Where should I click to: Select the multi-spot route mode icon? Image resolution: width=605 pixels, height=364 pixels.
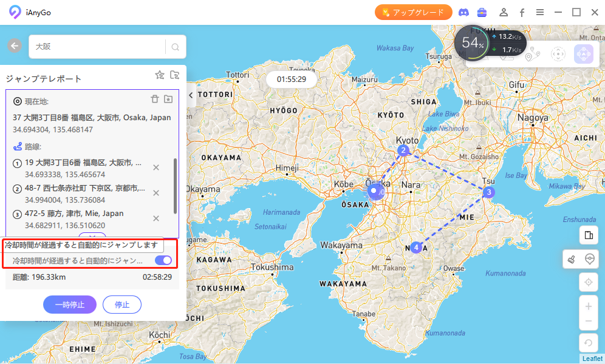pos(532,55)
